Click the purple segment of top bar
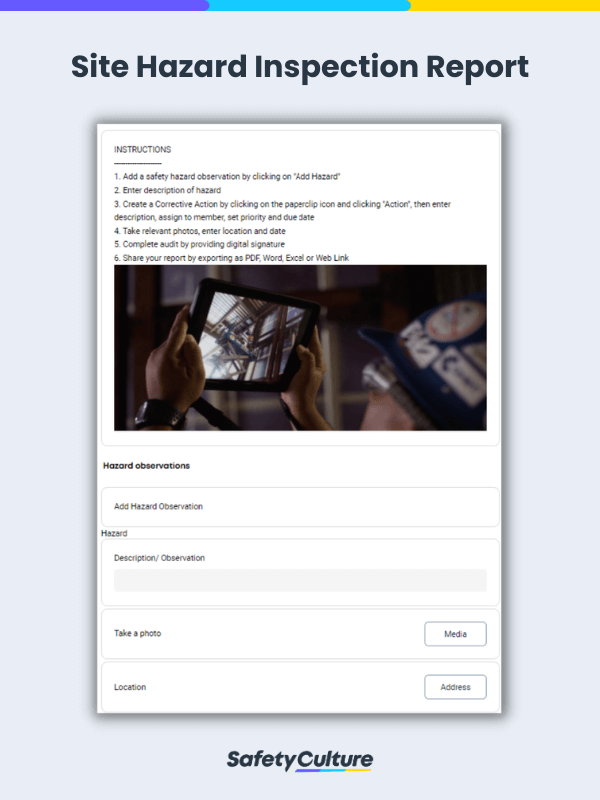 (x=104, y=5)
